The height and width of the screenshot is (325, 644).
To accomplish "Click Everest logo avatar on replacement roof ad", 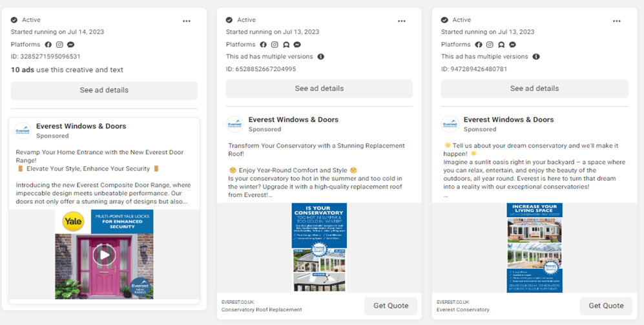I will coord(234,124).
